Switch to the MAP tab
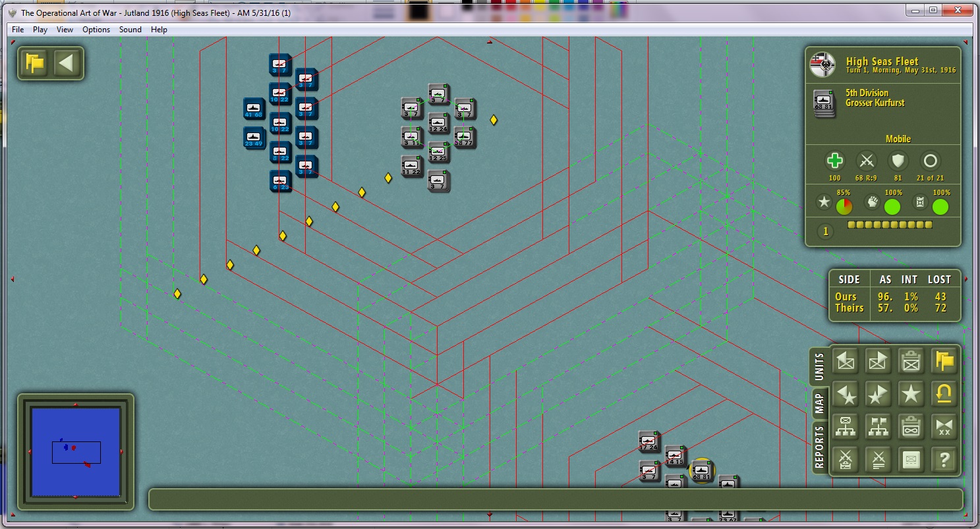980x529 pixels. [x=819, y=403]
